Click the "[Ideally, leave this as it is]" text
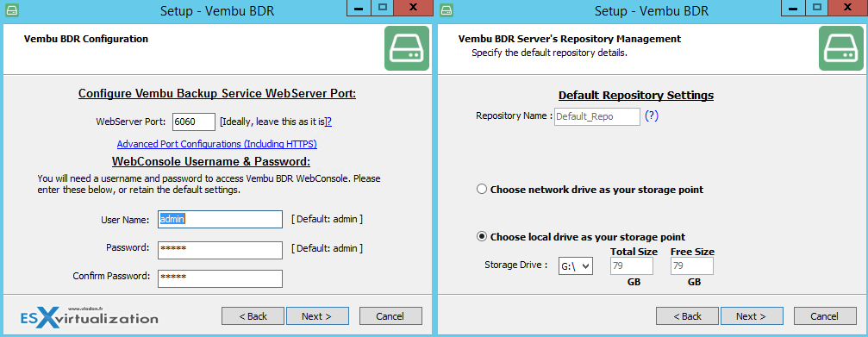 click(x=273, y=122)
